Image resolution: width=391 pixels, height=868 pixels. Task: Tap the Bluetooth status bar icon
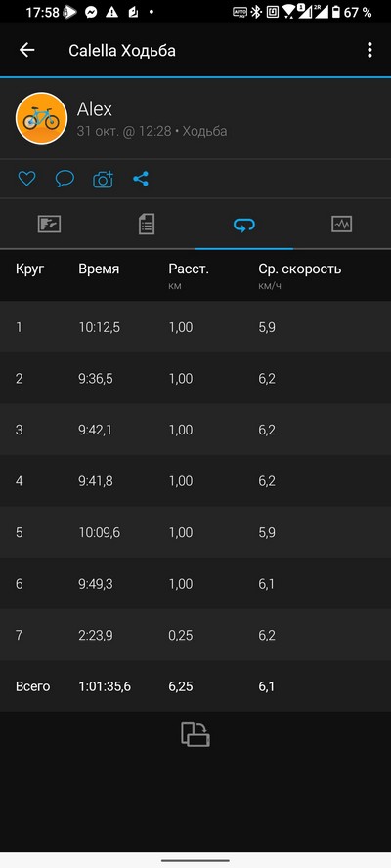(x=255, y=12)
